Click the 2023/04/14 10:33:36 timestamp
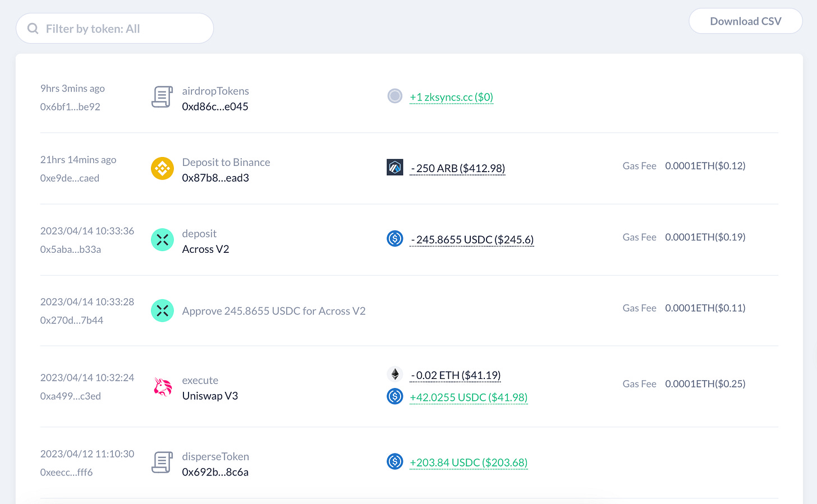The height and width of the screenshot is (504, 817). pos(87,230)
